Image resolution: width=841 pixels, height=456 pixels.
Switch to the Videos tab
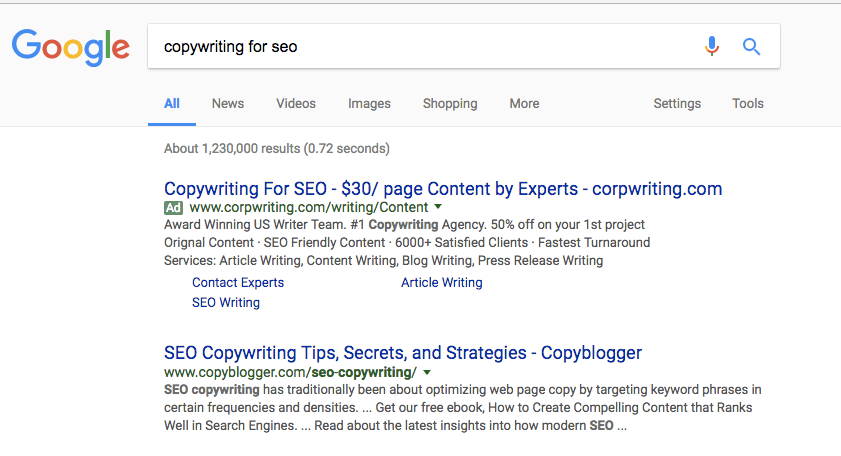(x=296, y=104)
